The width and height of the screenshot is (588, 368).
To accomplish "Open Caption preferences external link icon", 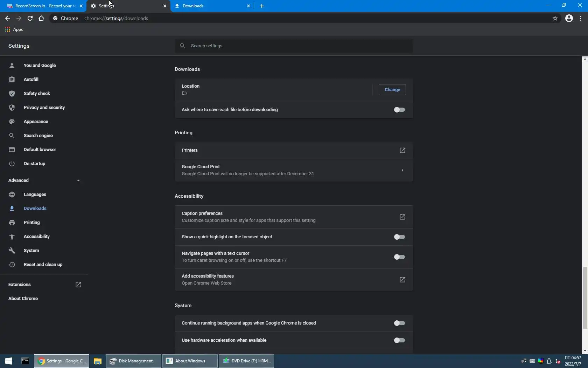I will [402, 217].
